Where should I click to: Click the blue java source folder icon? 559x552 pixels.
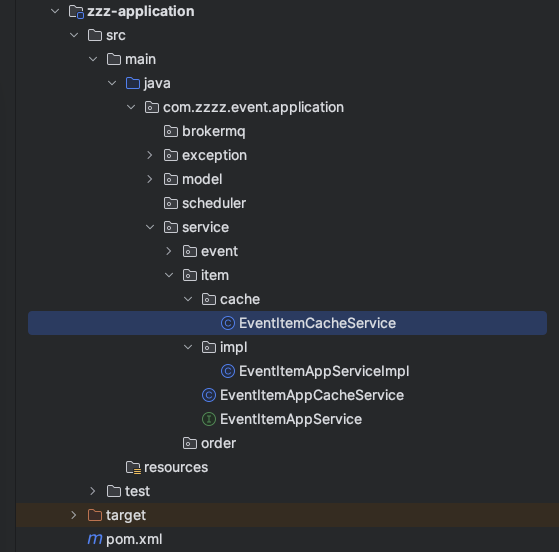click(x=133, y=83)
